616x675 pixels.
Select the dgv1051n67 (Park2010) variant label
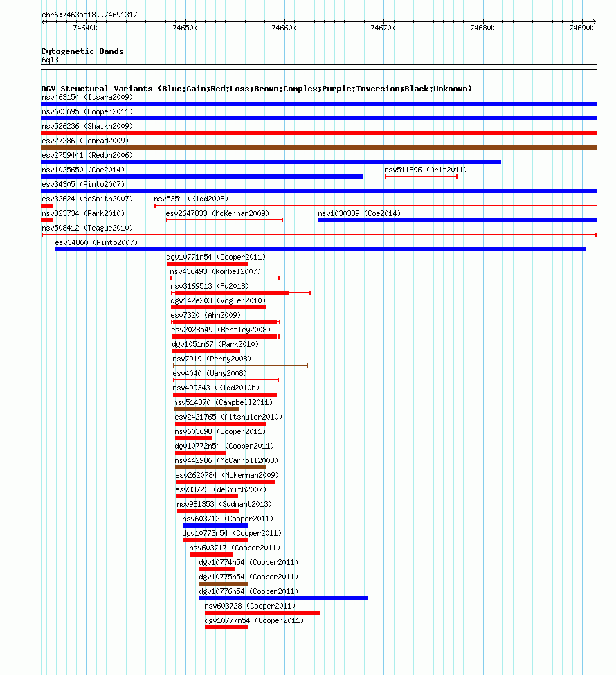215,344
